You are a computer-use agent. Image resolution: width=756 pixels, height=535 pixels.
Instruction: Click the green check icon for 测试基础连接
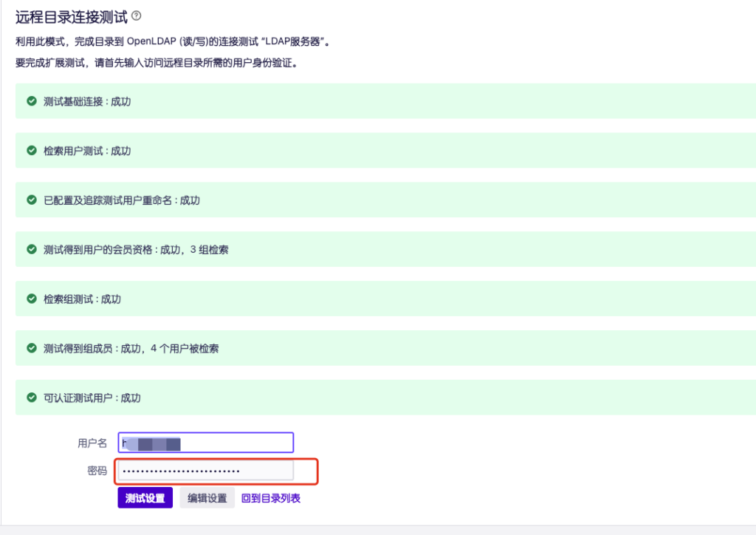tap(32, 101)
